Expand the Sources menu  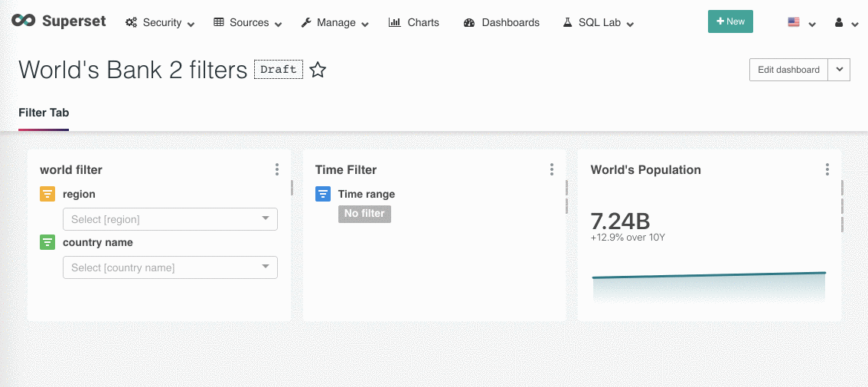tap(279, 25)
